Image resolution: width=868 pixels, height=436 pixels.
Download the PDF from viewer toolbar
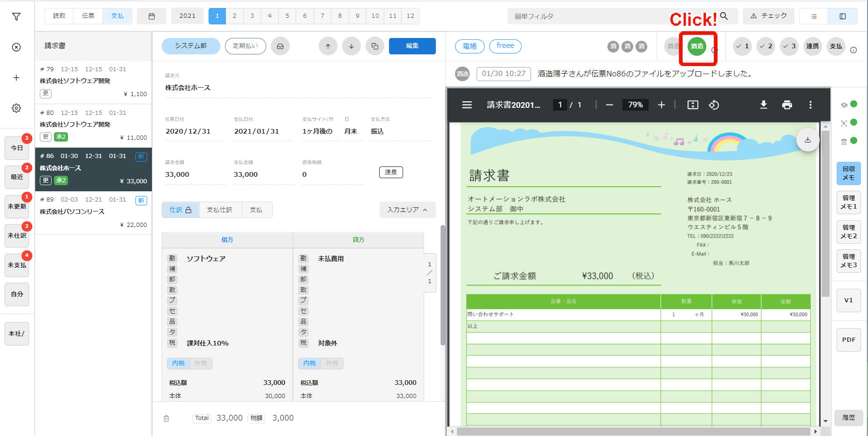point(763,105)
